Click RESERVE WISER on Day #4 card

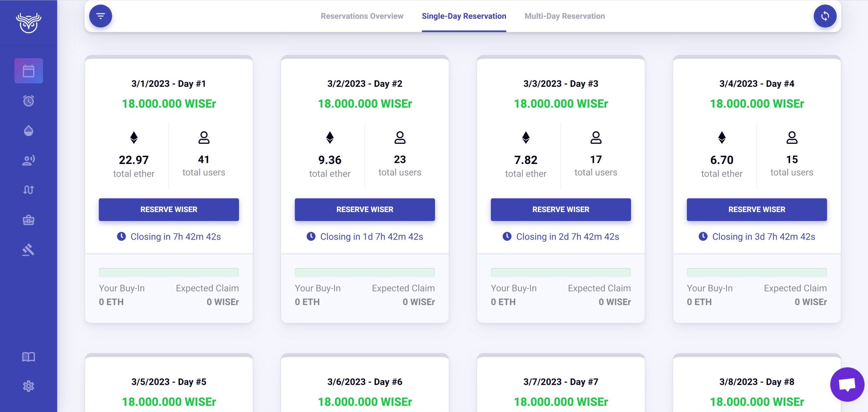tap(756, 209)
